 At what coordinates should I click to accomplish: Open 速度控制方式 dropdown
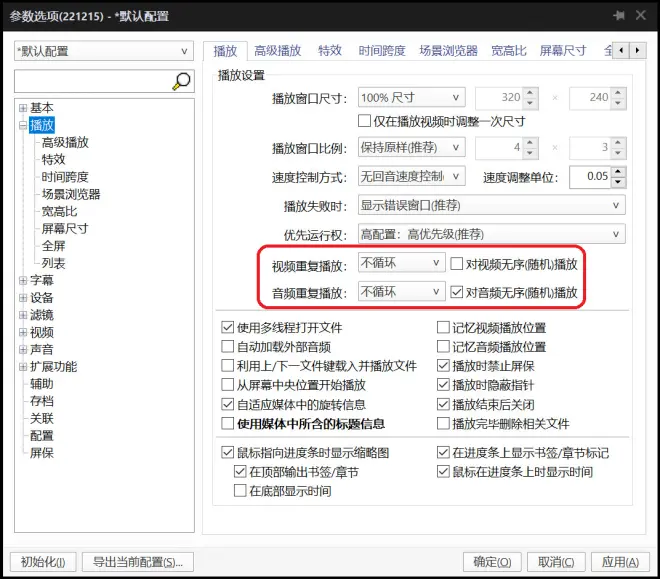pos(411,176)
